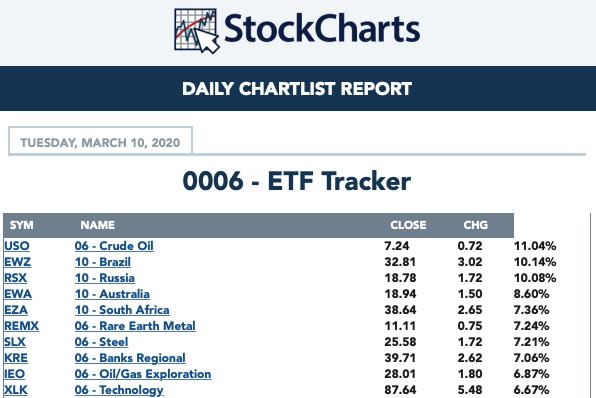This screenshot has height=398, width=596.
Task: Open the KRE symbol link
Action: (16, 358)
